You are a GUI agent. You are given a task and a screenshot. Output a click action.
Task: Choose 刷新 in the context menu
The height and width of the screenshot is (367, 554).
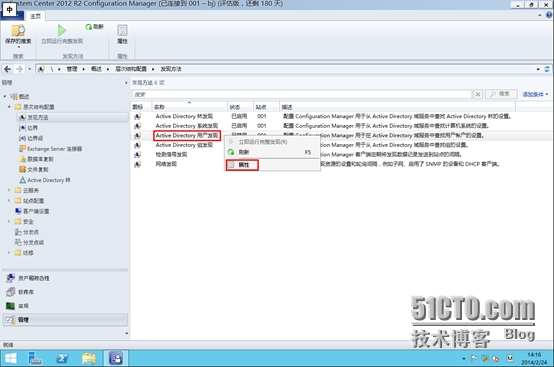pyautogui.click(x=272, y=152)
